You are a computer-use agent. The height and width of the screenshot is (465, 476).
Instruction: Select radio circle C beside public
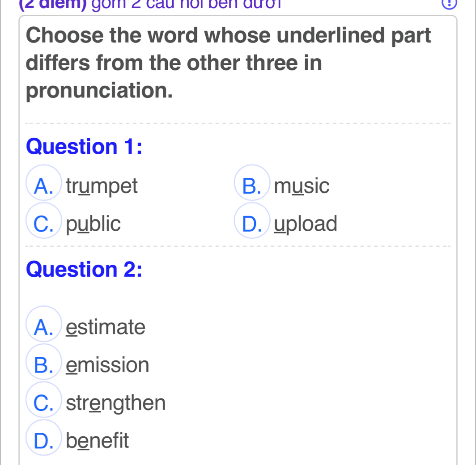[43, 224]
